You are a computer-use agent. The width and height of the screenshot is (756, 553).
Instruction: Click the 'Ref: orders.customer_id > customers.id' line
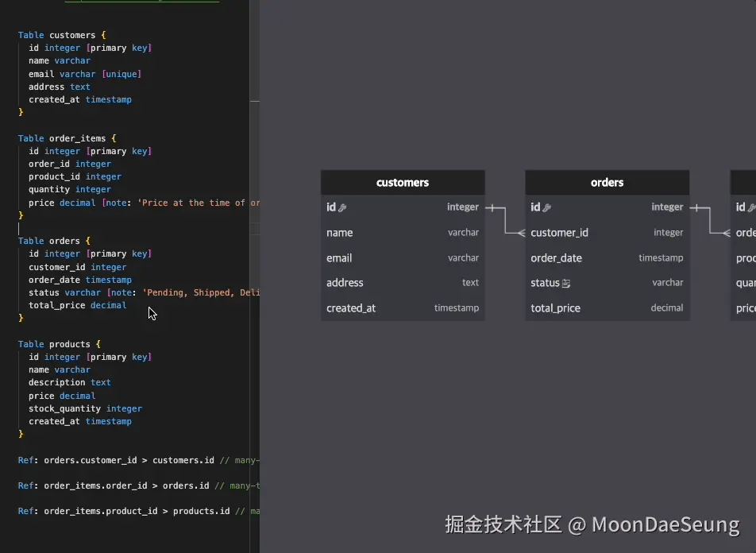139,460
